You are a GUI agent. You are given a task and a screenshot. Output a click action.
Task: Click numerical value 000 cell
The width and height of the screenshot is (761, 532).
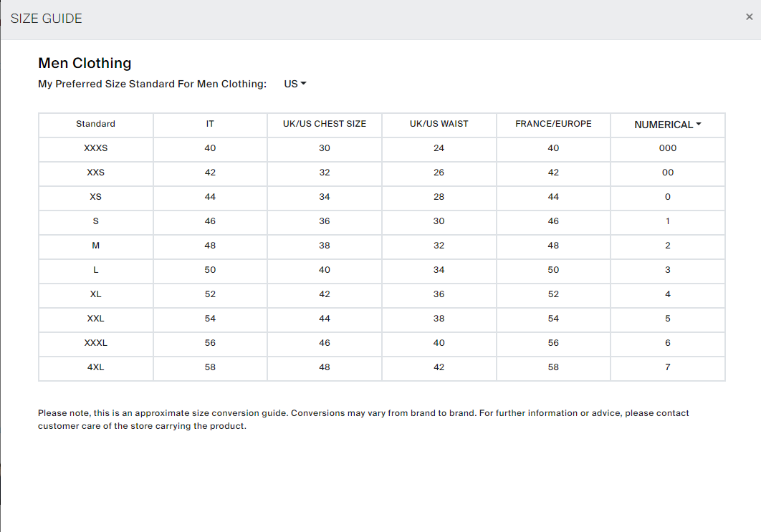pyautogui.click(x=667, y=148)
